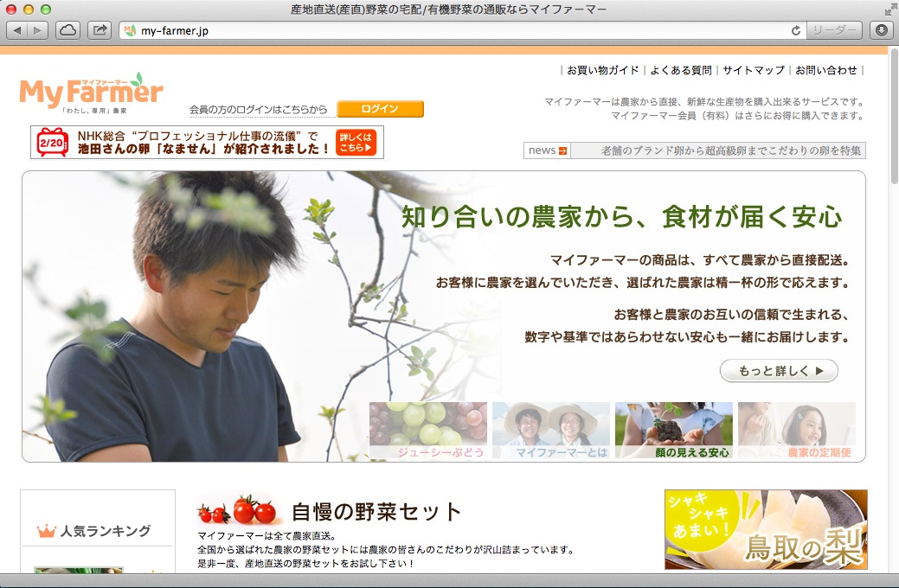The width and height of the screenshot is (899, 588).
Task: Select the 顔の見える安心 thumbnail
Action: coord(674,430)
